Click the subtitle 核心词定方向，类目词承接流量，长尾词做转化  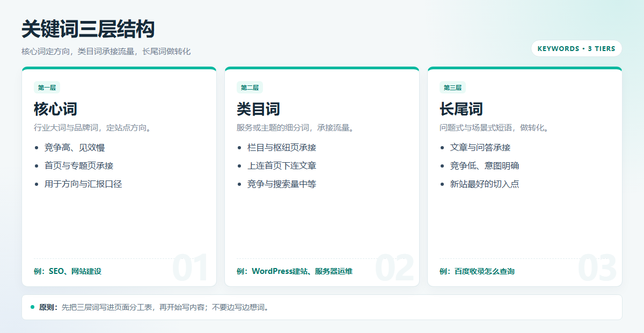click(106, 52)
